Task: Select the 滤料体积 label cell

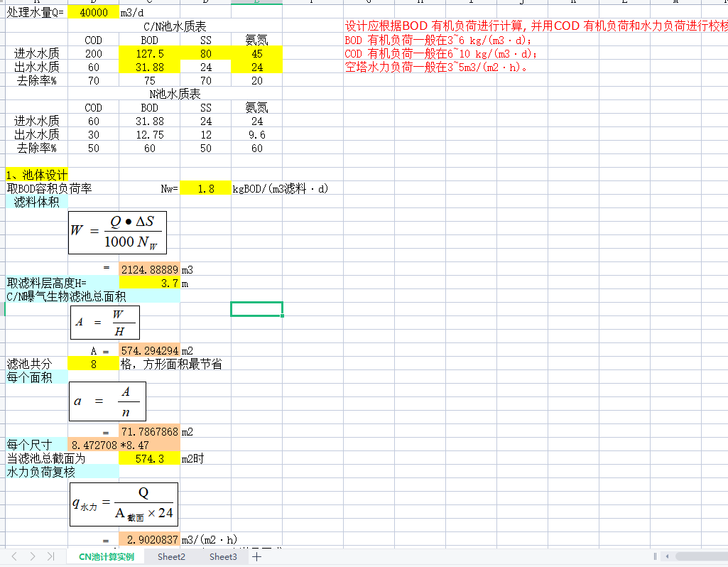Action: pyautogui.click(x=37, y=202)
